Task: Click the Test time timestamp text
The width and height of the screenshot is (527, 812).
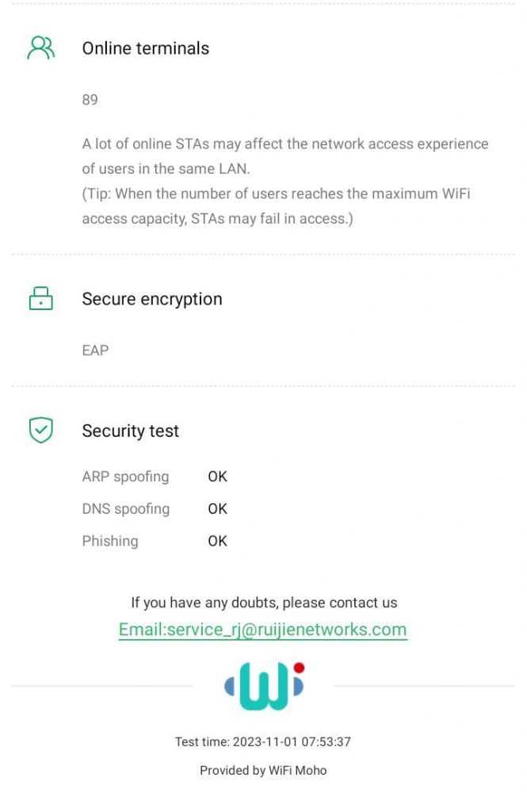Action: coord(263,742)
